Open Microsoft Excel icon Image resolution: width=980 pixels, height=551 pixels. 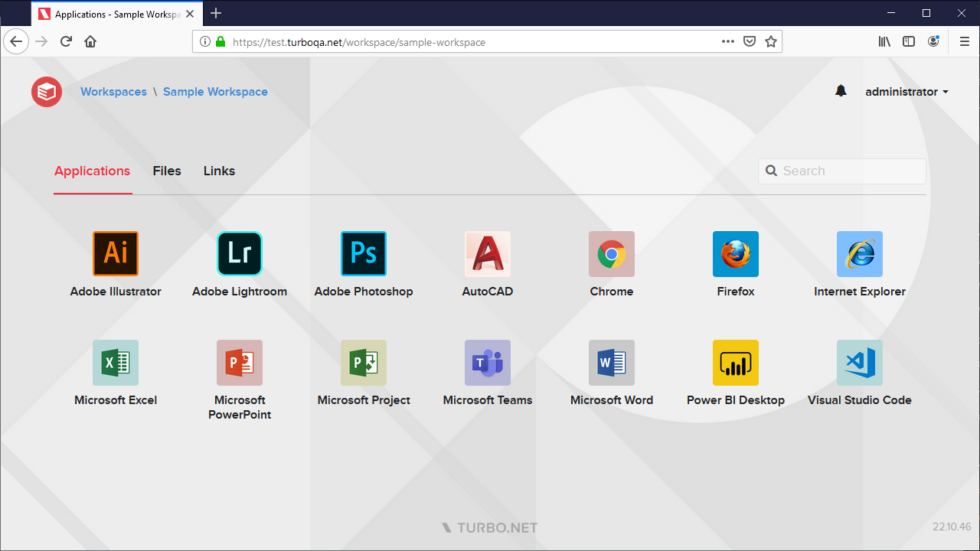pos(116,362)
